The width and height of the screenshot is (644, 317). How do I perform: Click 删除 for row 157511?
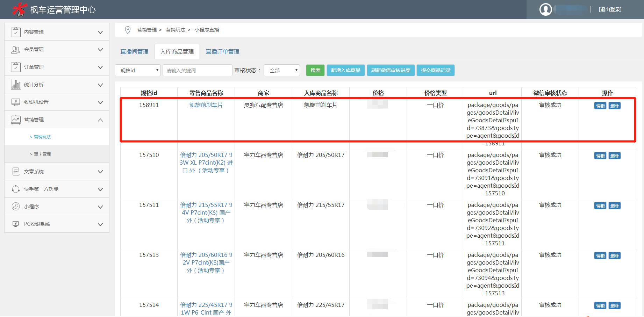[x=615, y=206]
